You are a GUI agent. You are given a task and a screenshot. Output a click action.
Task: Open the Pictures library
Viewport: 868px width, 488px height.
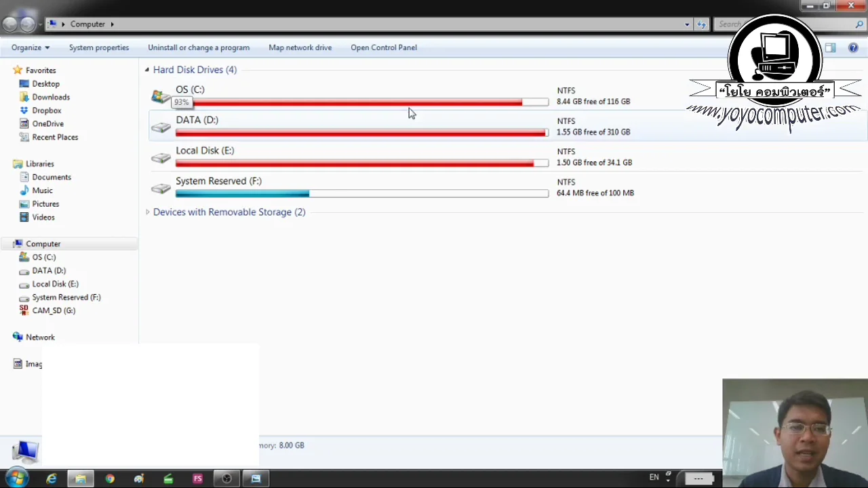(45, 203)
